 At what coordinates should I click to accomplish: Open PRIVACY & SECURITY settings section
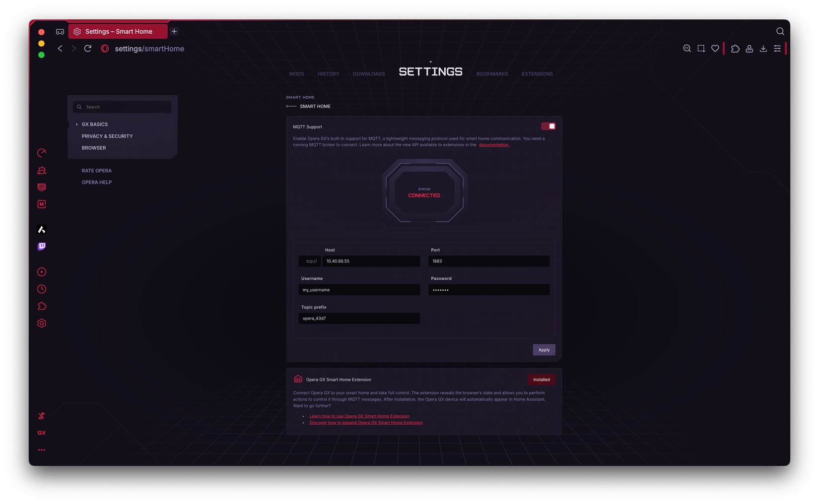point(107,136)
